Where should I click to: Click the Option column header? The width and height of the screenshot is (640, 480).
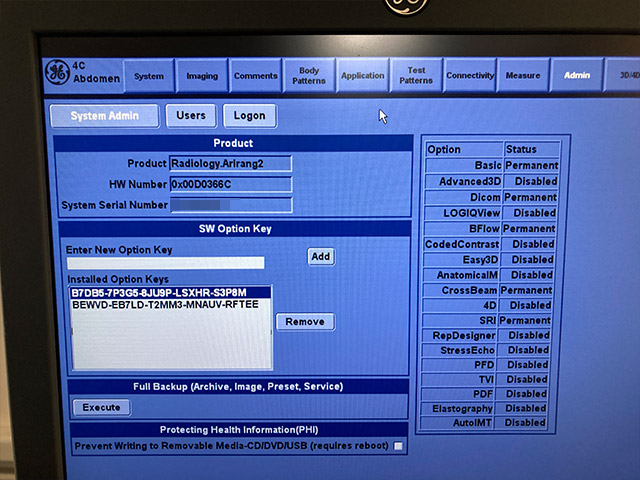click(x=464, y=149)
